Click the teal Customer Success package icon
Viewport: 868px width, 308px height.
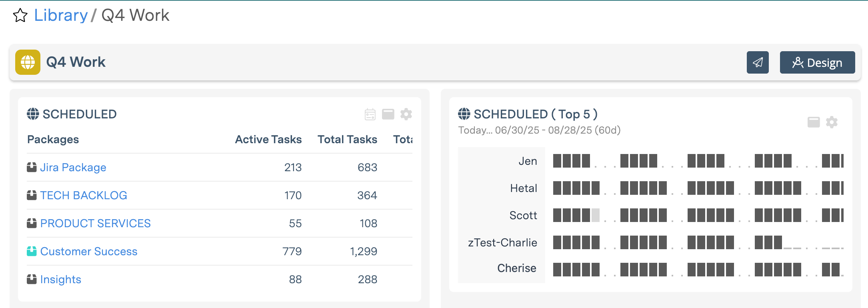point(32,251)
